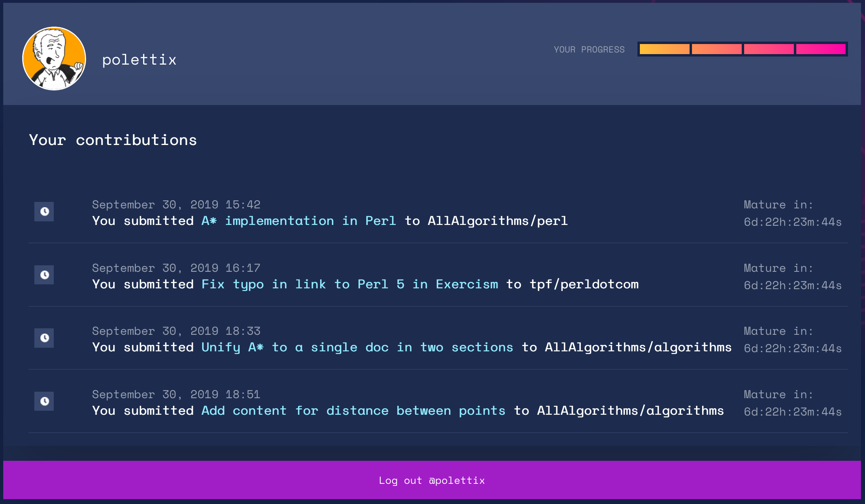Click the mature countdown for Fix typo row
The width and height of the screenshot is (865, 504).
click(793, 286)
